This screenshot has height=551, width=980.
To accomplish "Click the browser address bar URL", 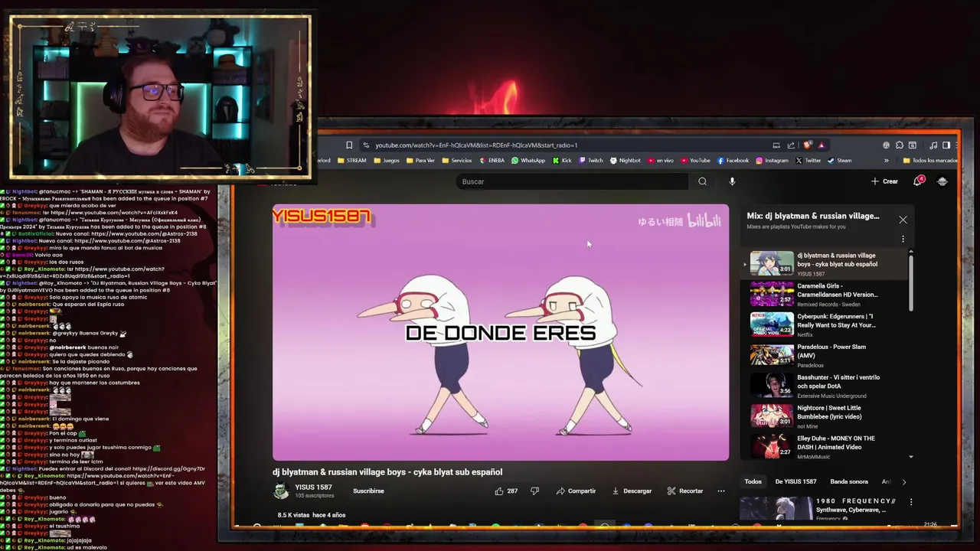I will coord(476,145).
